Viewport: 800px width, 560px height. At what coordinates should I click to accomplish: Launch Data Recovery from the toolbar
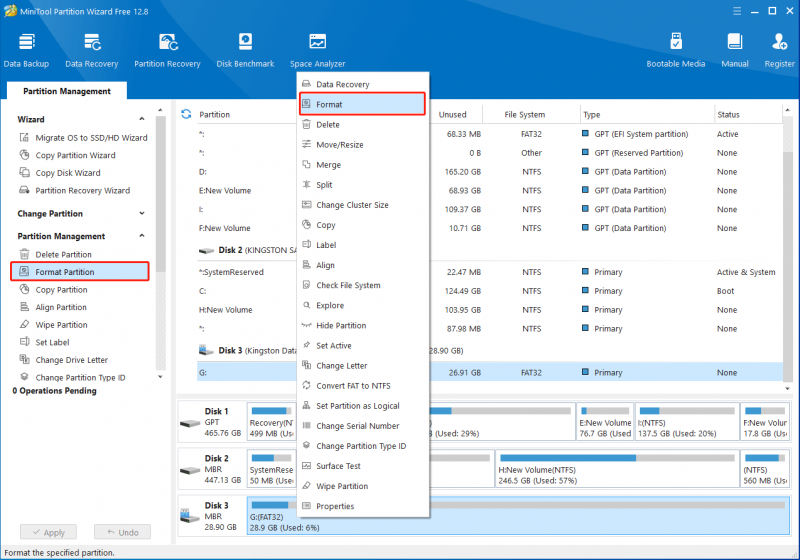(92, 50)
